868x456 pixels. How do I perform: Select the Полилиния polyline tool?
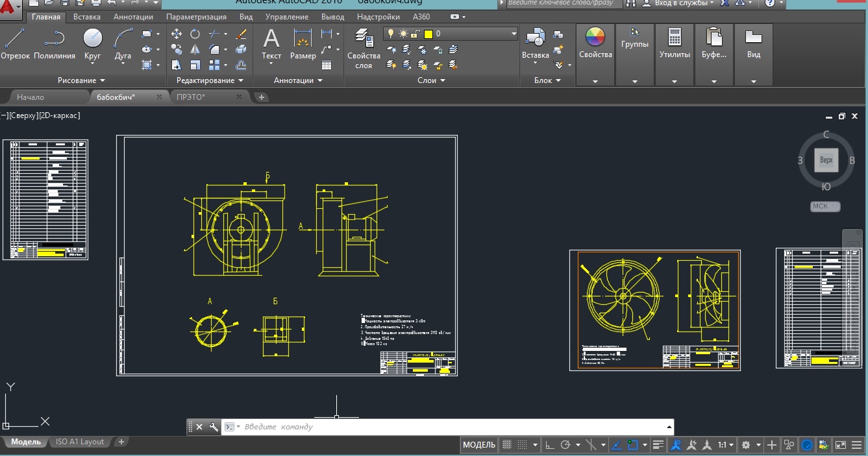coord(55,45)
